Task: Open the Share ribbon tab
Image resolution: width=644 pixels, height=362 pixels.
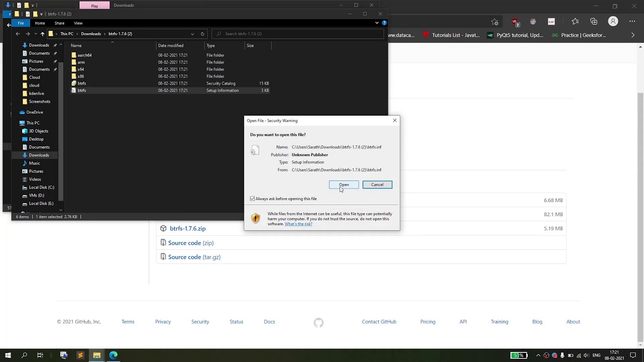Action: pos(59,23)
